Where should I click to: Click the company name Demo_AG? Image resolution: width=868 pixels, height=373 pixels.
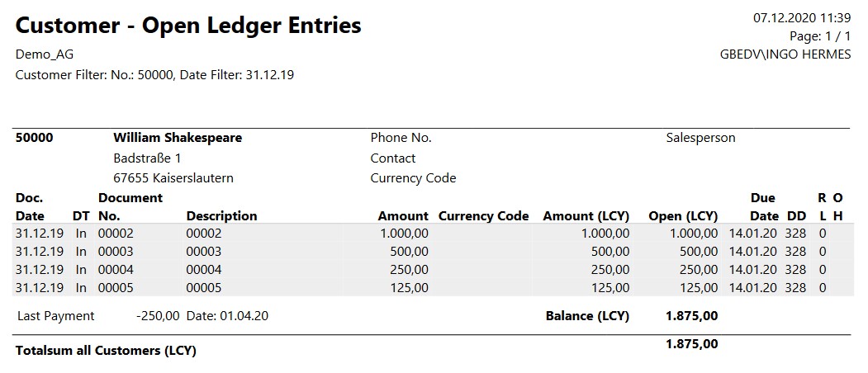tap(45, 54)
